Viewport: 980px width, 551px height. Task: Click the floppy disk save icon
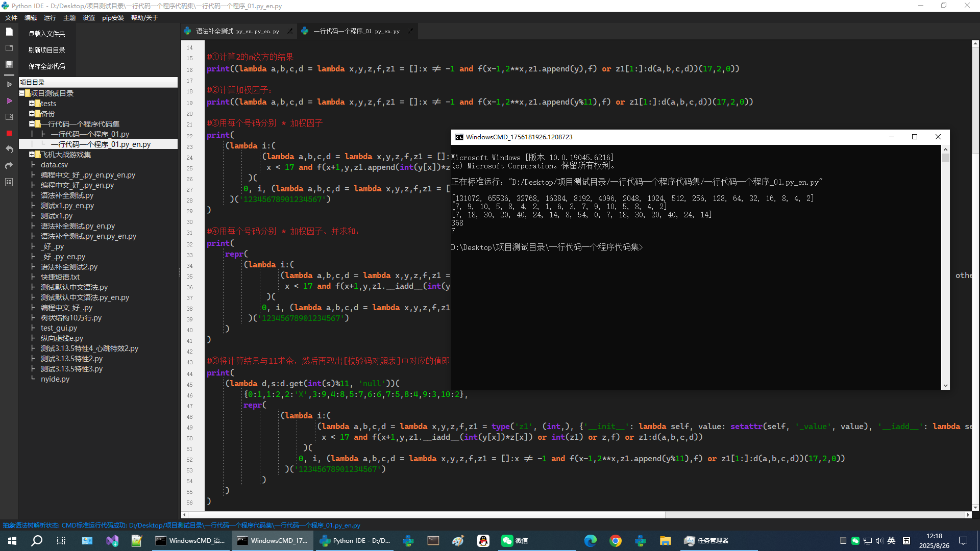[9, 64]
